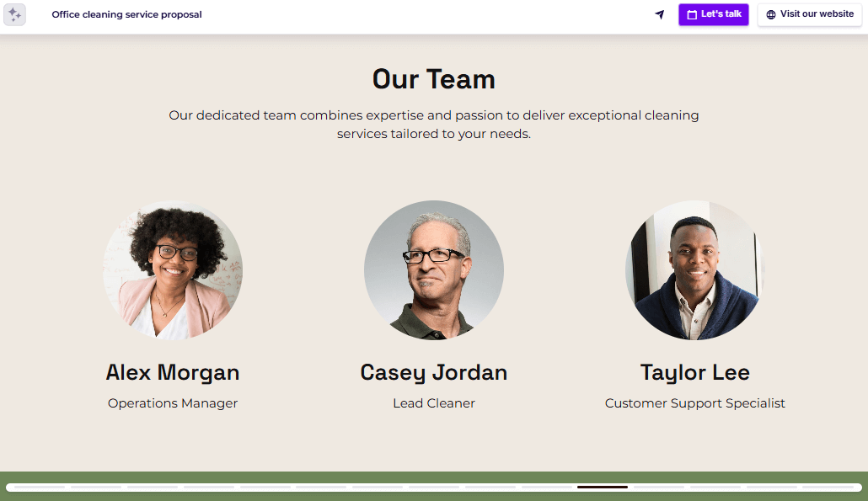Click the Our Team heading
The width and height of the screenshot is (868, 501).
pyautogui.click(x=433, y=79)
